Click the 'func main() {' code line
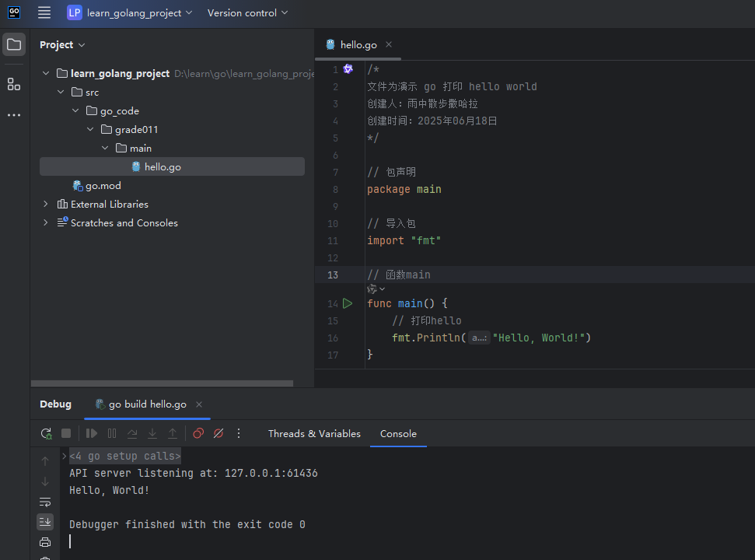Viewport: 755px width, 560px height. tap(407, 303)
